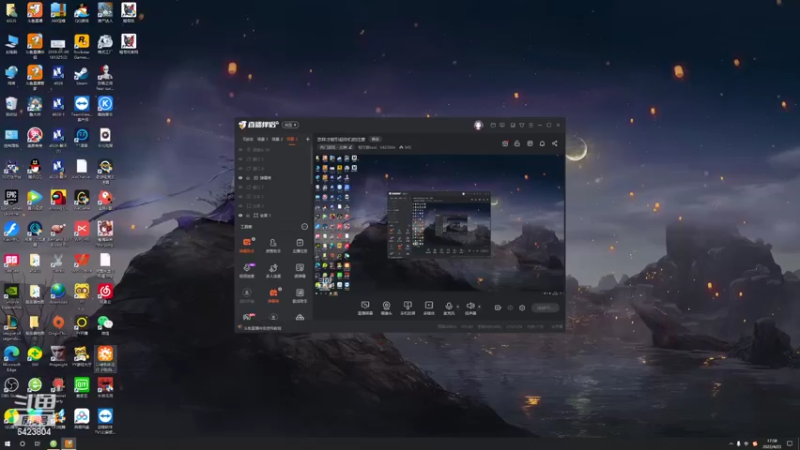
Task: Expand the microphone options arrow
Action: 457,307
